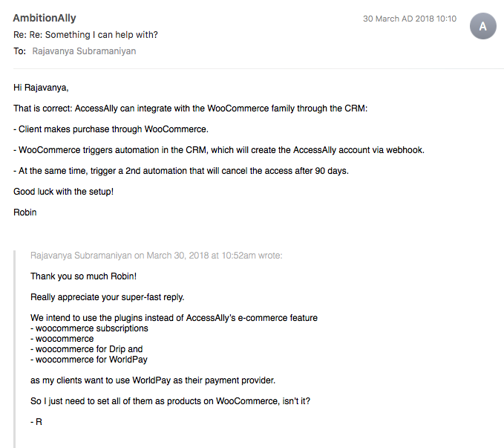Click recipient Rajavanya Subramaniyan in To field
The width and height of the screenshot is (504, 448).
coord(84,51)
